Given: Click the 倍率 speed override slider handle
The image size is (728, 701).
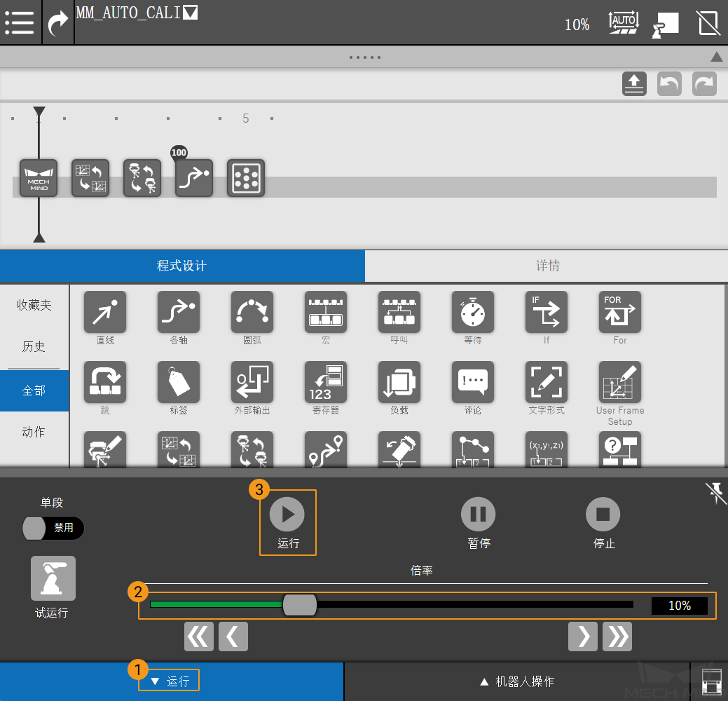Looking at the screenshot, I should tap(300, 605).
